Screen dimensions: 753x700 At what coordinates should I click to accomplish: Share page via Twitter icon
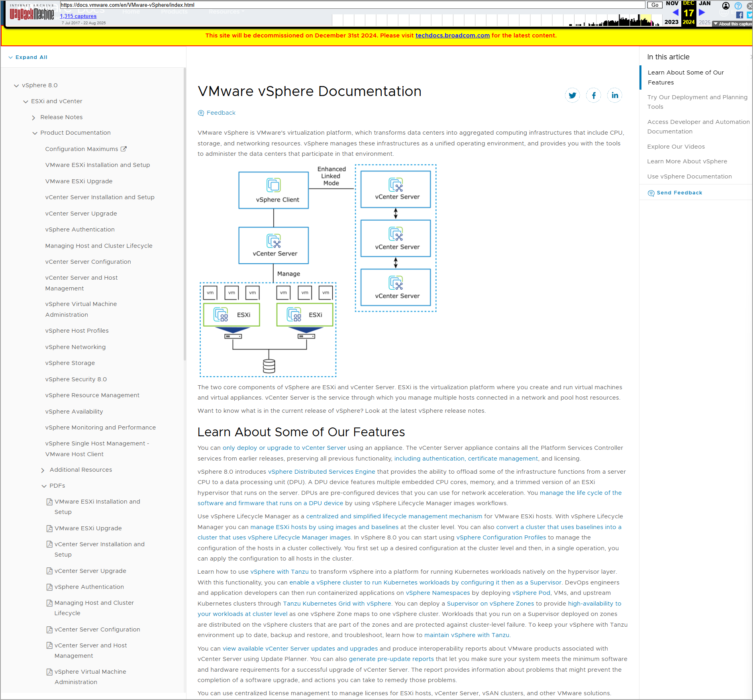[x=572, y=96]
